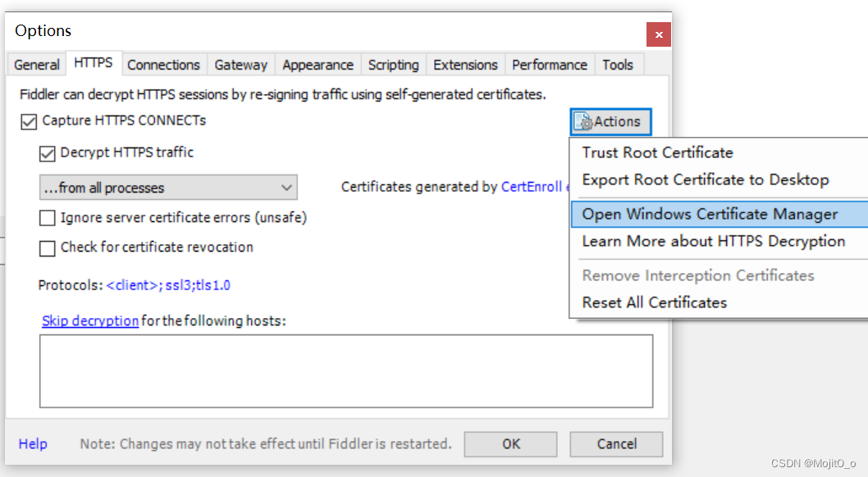Select Export Root Certificate to Desktop
The image size is (868, 477).
(720, 179)
